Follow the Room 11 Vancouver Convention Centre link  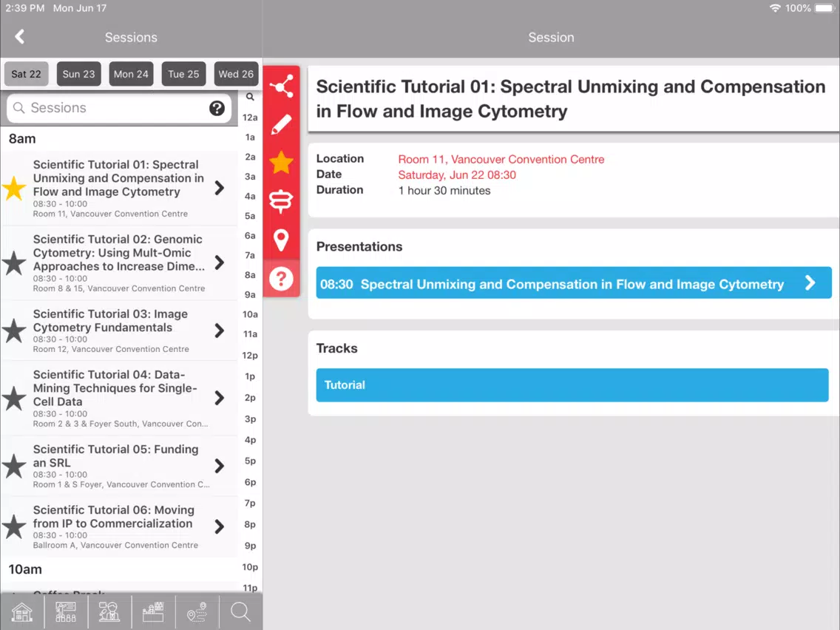pos(501,159)
